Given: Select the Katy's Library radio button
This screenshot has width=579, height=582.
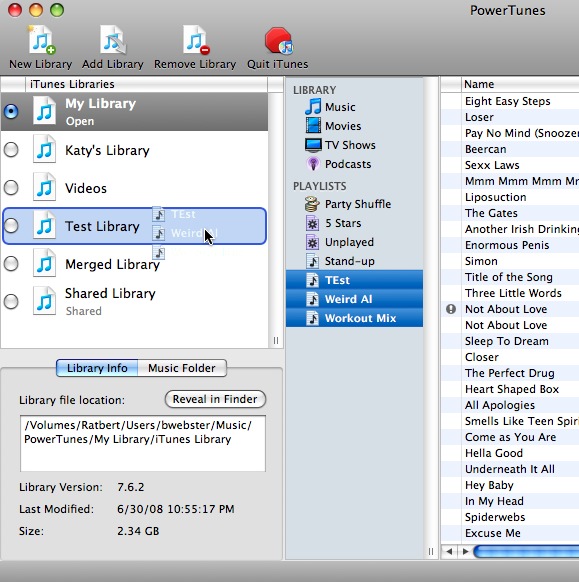Looking at the screenshot, I should click(x=11, y=150).
